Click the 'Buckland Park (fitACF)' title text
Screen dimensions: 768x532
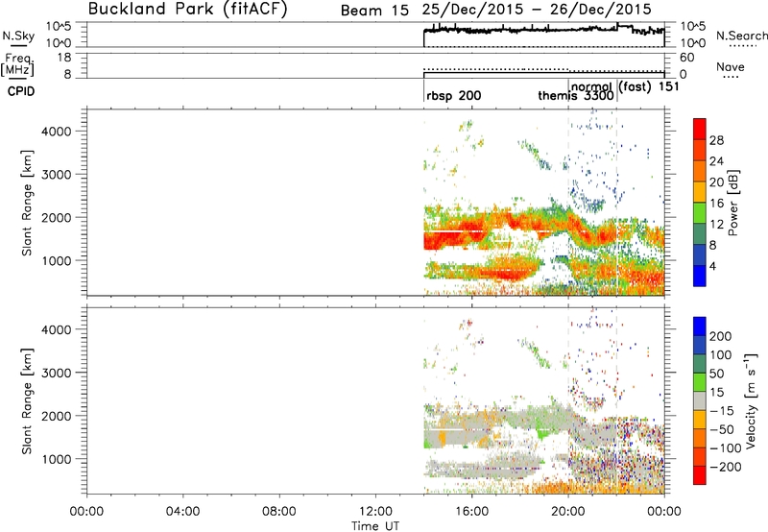187,9
